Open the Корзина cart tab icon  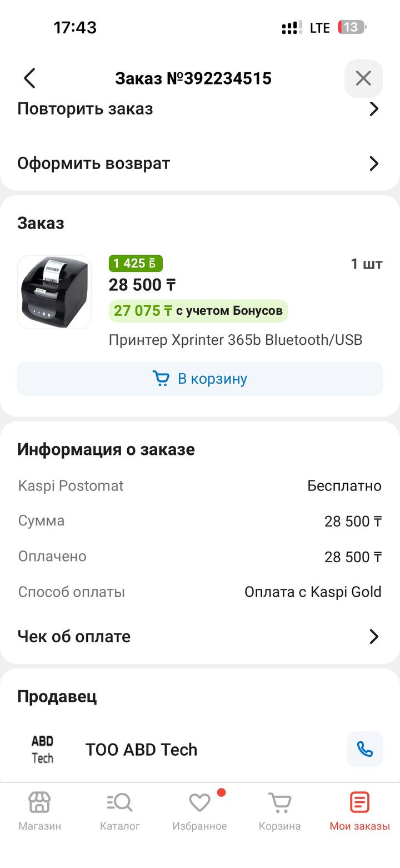pyautogui.click(x=279, y=802)
